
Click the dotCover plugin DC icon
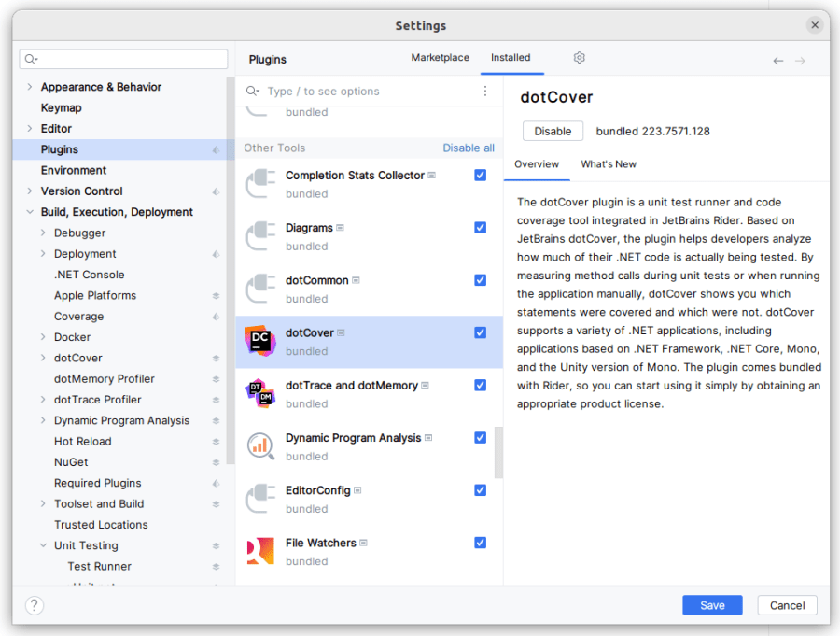pos(260,341)
